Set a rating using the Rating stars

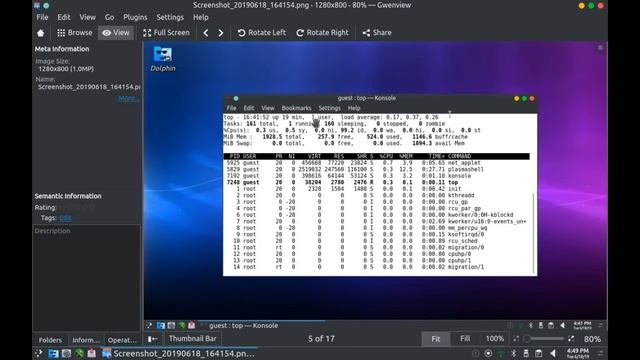pos(77,207)
